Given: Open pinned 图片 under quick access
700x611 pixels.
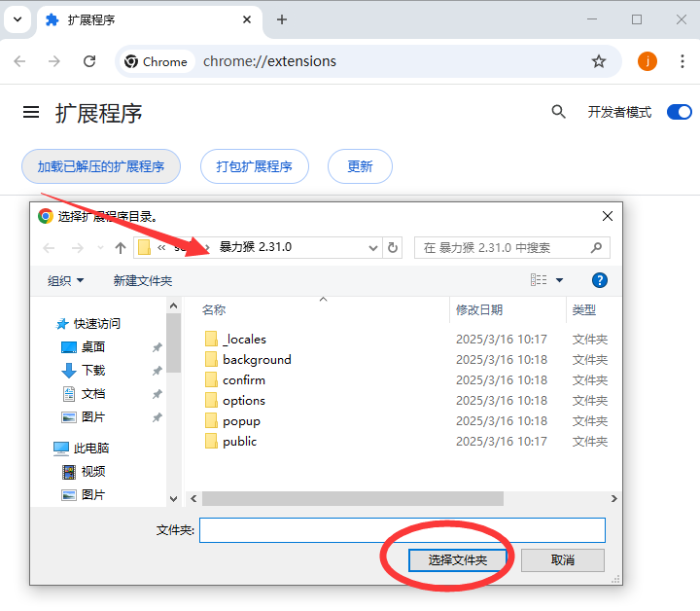Looking at the screenshot, I should [84, 417].
